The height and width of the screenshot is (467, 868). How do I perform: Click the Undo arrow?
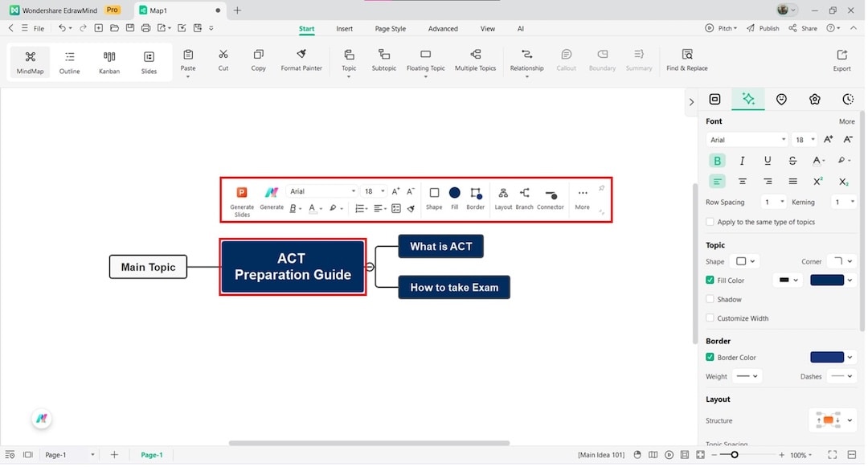tap(62, 27)
